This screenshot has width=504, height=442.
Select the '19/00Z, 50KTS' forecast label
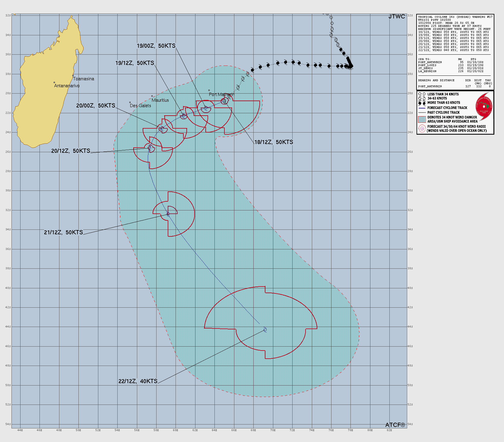pos(156,46)
